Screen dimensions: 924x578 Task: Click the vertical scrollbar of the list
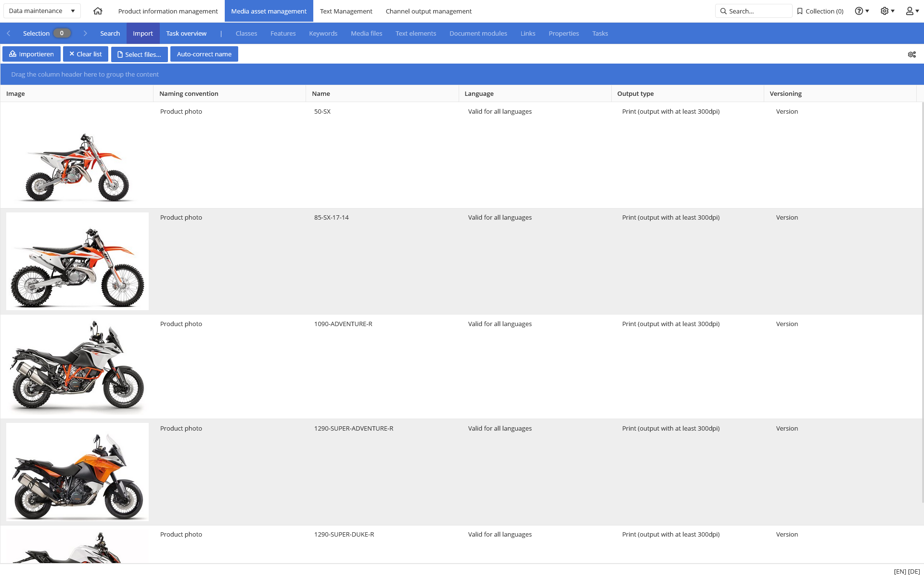(x=922, y=302)
